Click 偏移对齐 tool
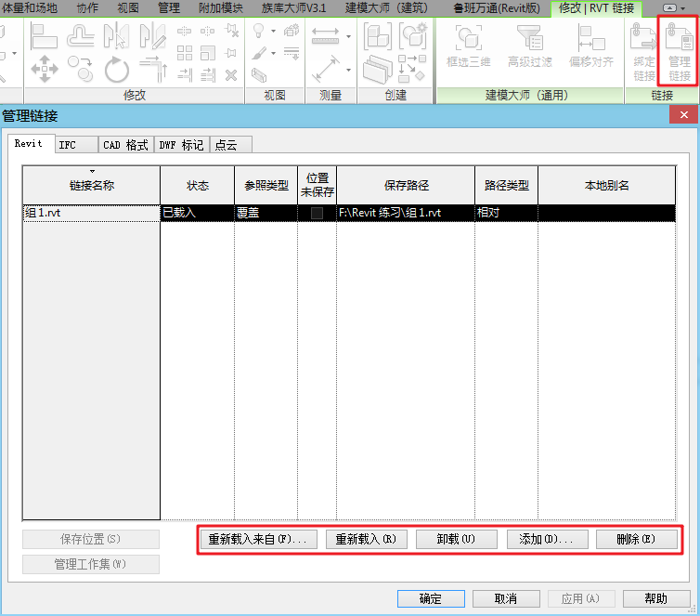 591,46
